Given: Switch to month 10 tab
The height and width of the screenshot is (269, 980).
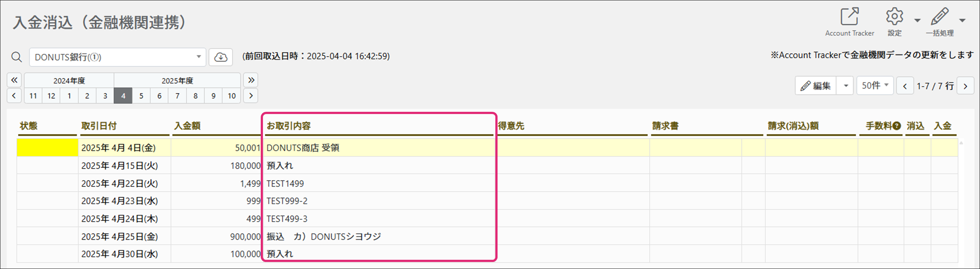Looking at the screenshot, I should click(x=232, y=96).
